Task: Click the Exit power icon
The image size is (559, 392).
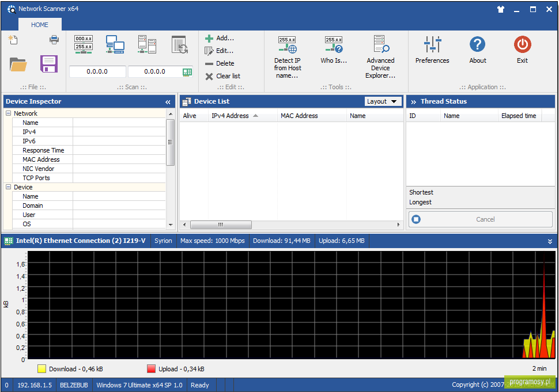Action: point(523,44)
